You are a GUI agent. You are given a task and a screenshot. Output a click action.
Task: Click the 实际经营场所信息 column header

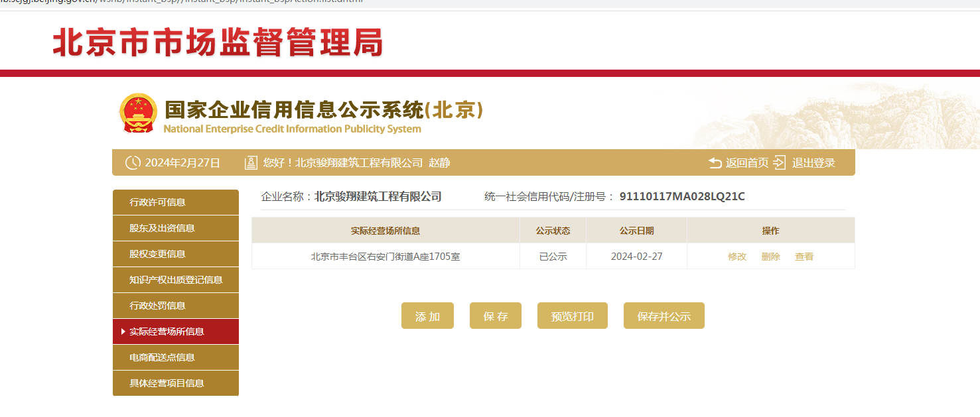tap(385, 231)
